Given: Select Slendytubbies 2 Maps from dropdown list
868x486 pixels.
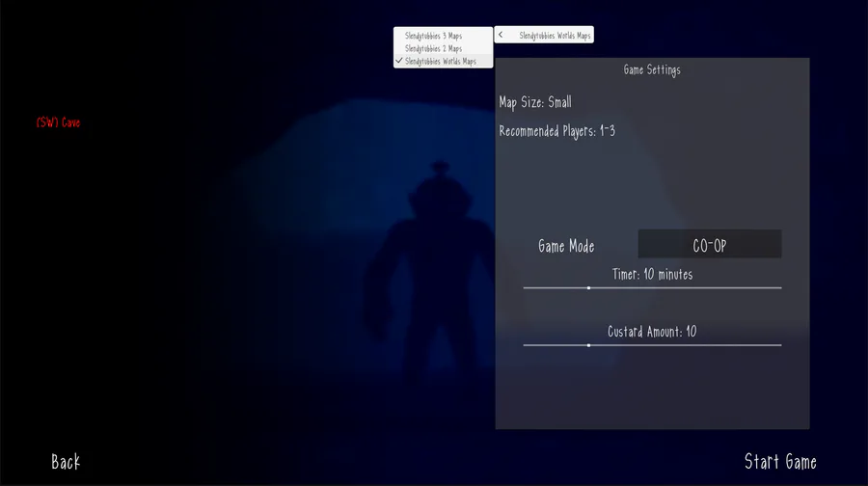Looking at the screenshot, I should [x=443, y=49].
